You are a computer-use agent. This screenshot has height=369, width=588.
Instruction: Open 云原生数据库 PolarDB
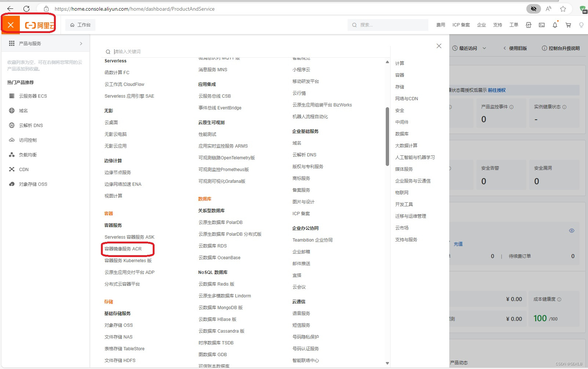point(221,222)
